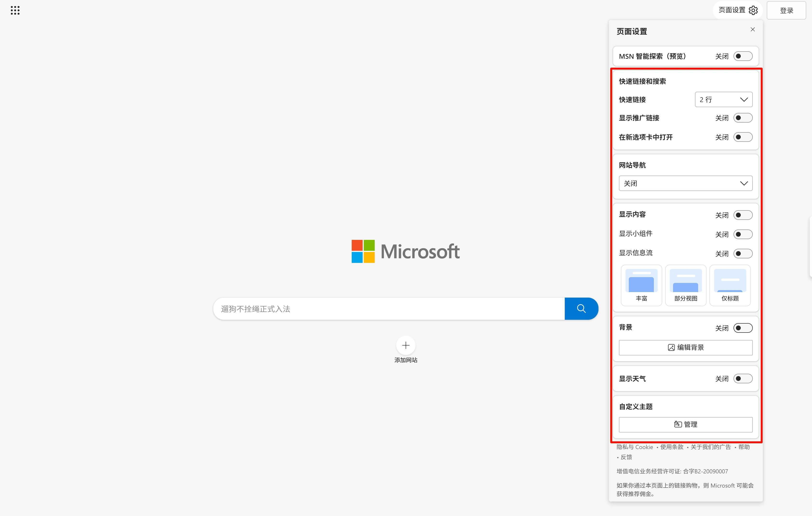Click the page settings gear icon
This screenshot has width=812, height=516.
click(x=753, y=10)
